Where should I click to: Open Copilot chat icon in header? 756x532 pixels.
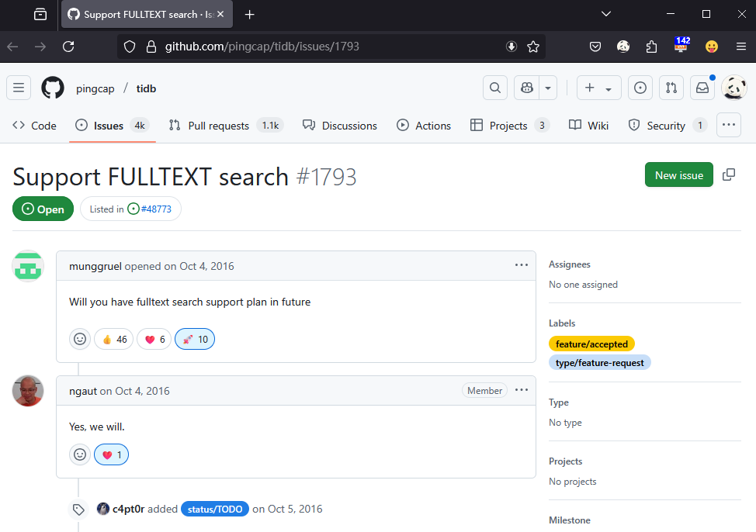526,88
